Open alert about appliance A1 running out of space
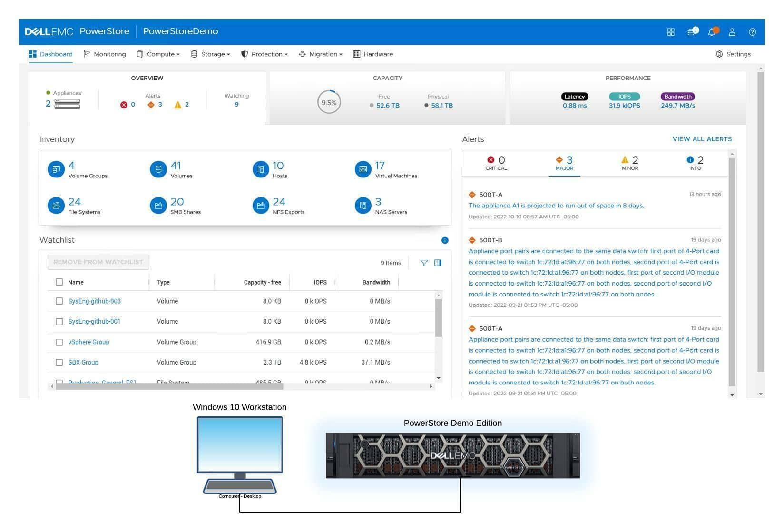 pyautogui.click(x=556, y=206)
